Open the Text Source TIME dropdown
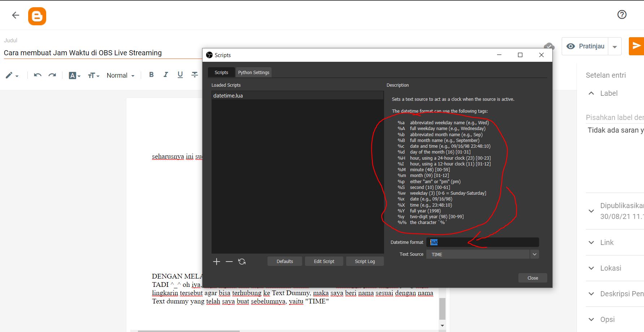644x332 pixels. 483,254
